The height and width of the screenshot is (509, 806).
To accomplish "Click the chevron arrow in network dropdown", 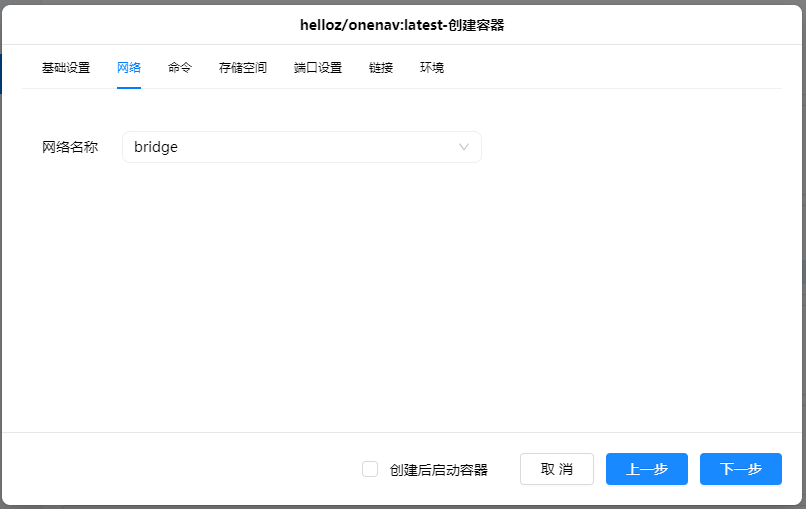I will [463, 147].
